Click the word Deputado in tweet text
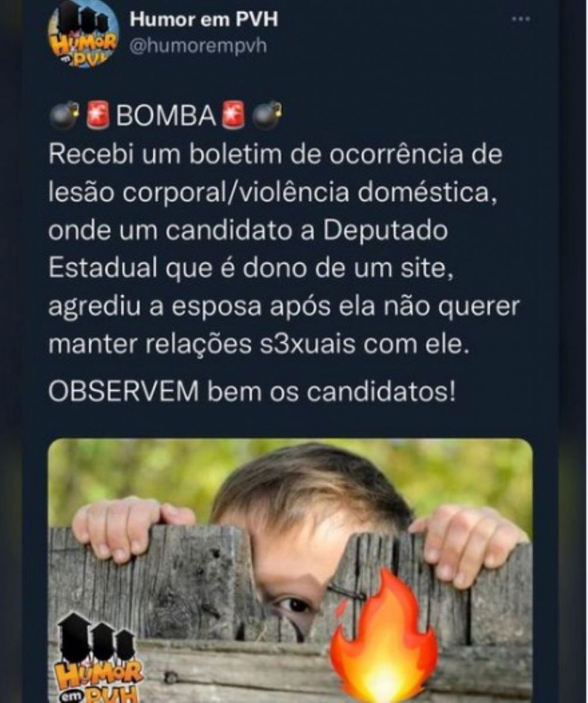Image resolution: width=588 pixels, height=703 pixels. [x=385, y=231]
